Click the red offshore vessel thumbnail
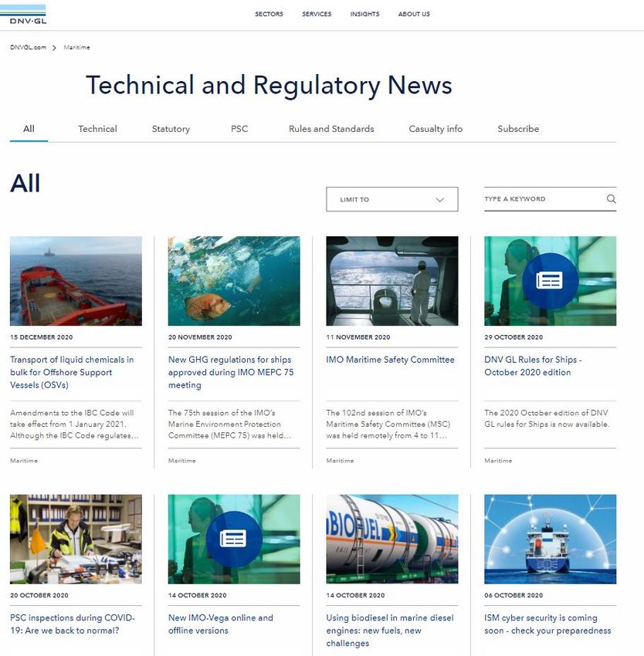 (76, 281)
